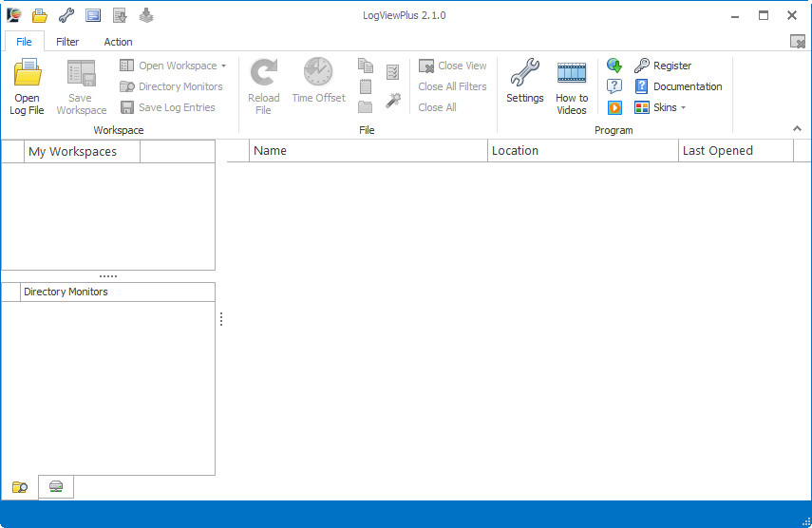The width and height of the screenshot is (812, 528).
Task: Open the Skins dropdown menu
Action: click(661, 107)
